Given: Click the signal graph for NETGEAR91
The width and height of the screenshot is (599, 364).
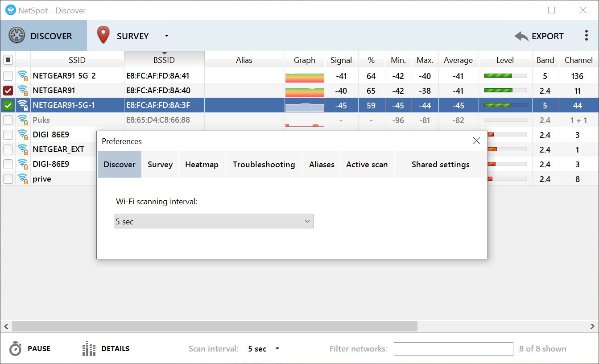Looking at the screenshot, I should (x=305, y=91).
